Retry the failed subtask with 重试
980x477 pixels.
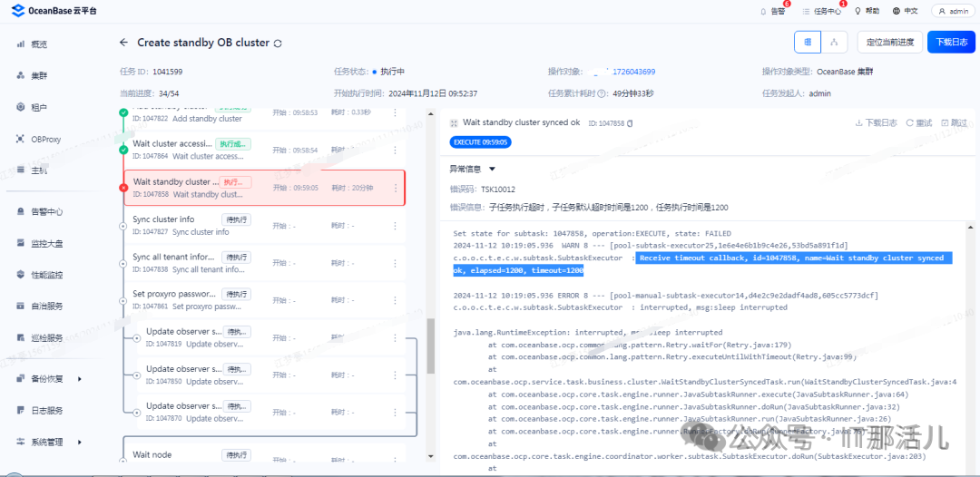[919, 123]
